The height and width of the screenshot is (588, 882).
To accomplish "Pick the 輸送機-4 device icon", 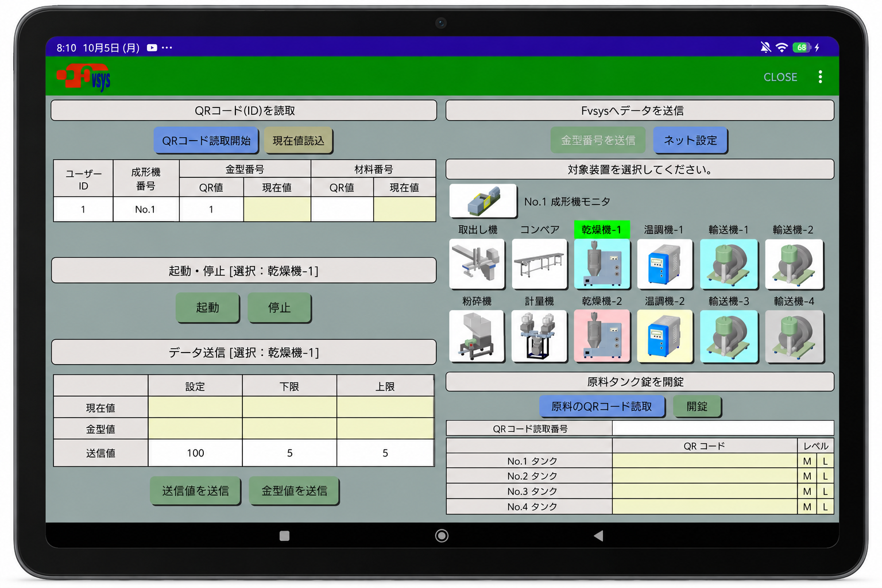I will (x=794, y=336).
